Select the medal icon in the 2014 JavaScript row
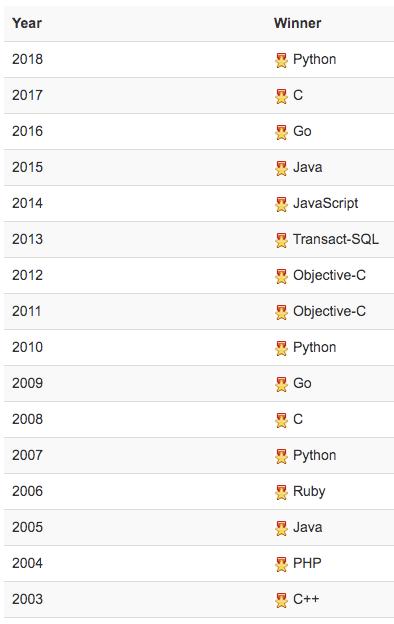 pyautogui.click(x=281, y=204)
